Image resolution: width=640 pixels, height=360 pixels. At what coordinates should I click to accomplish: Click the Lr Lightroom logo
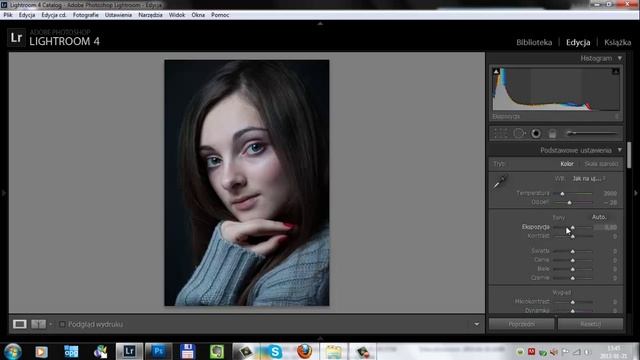click(16, 38)
